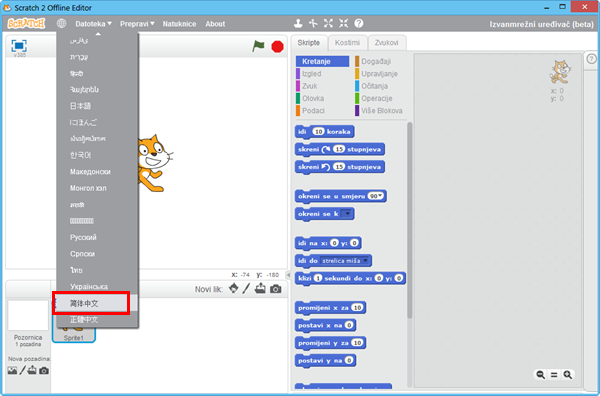600x396 pixels.
Task: Select Русский language option
Action: pos(97,237)
